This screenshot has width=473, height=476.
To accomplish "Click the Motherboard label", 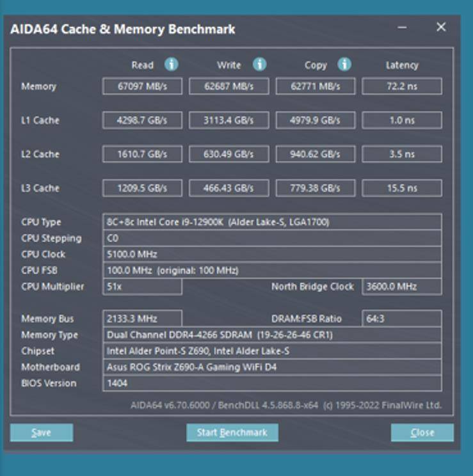I will pyautogui.click(x=51, y=367).
